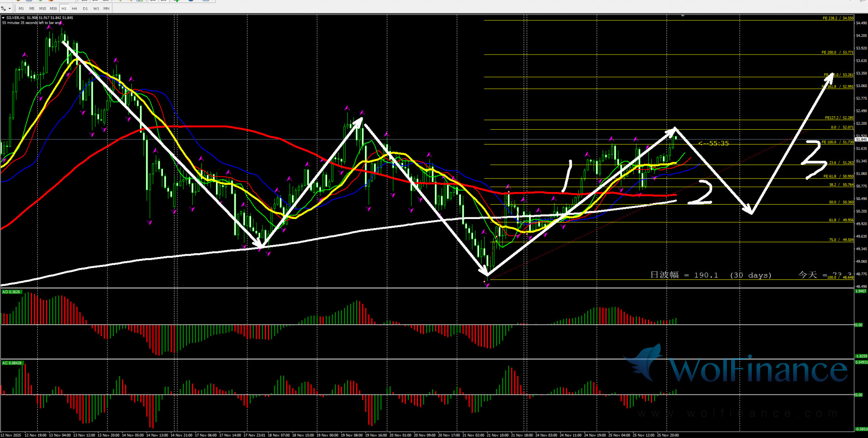Screen dimensions: 868x438
Task: Switch chart to M1 timeframe
Action: coord(21,8)
